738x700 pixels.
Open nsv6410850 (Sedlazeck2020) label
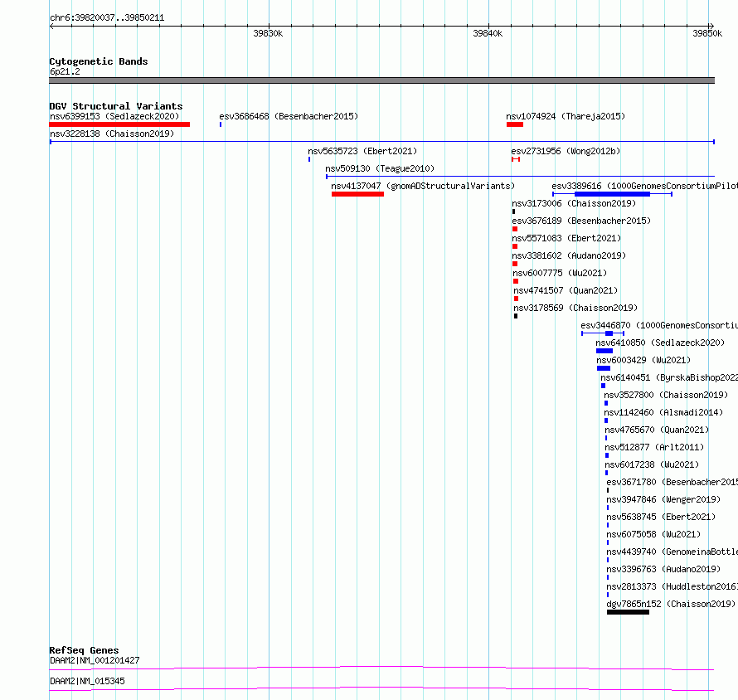tap(660, 343)
